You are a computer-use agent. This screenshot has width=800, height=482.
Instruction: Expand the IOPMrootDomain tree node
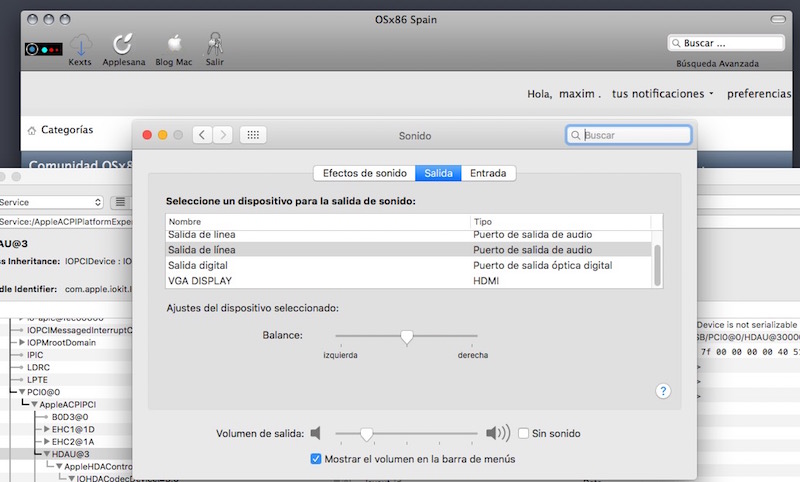tap(22, 342)
